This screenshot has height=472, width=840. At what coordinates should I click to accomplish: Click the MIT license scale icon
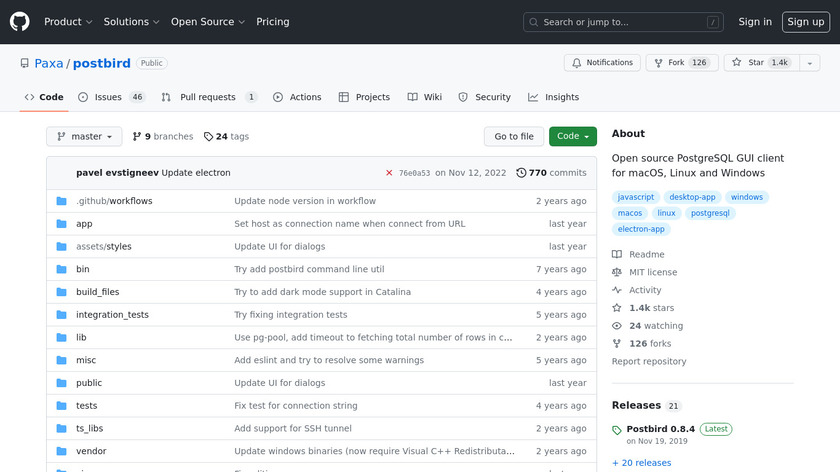click(617, 272)
